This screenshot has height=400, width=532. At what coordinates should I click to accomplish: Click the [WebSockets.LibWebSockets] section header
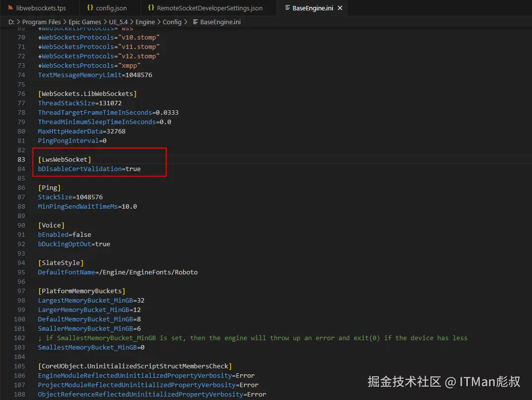[x=87, y=94]
